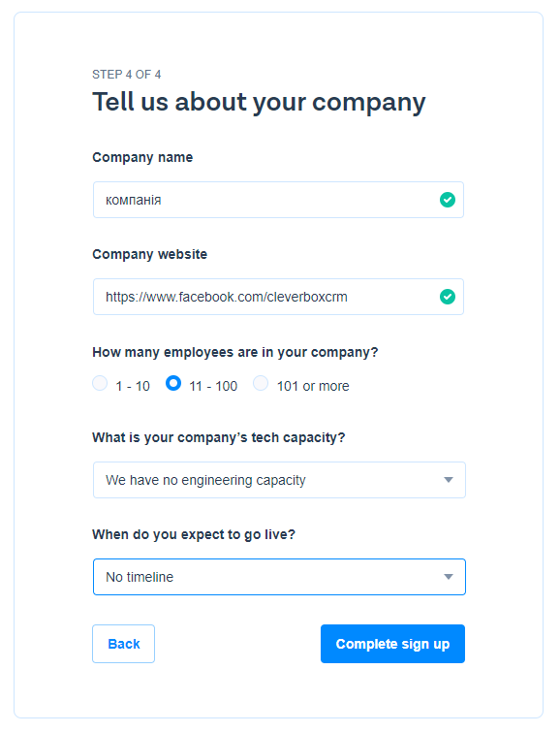Click the Company name label
The image size is (560, 733).
142,157
